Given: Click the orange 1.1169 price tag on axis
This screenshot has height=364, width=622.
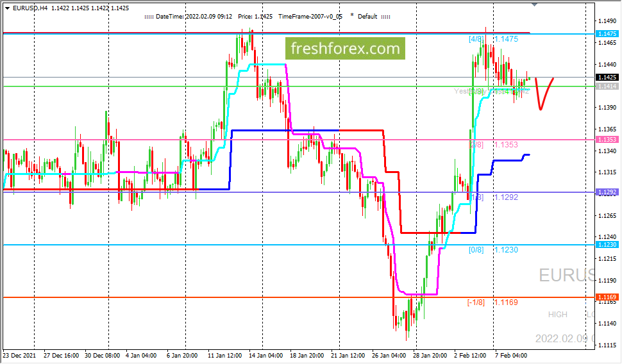Looking at the screenshot, I should coord(607,297).
